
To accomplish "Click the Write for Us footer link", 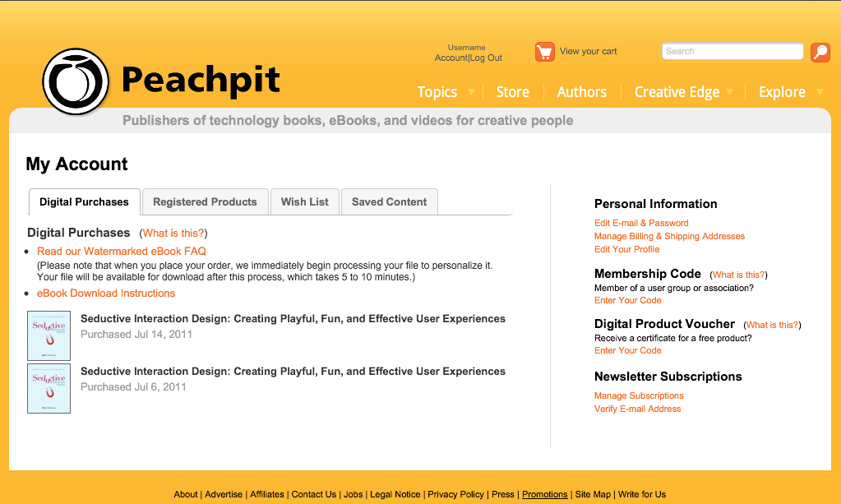I will point(642,494).
